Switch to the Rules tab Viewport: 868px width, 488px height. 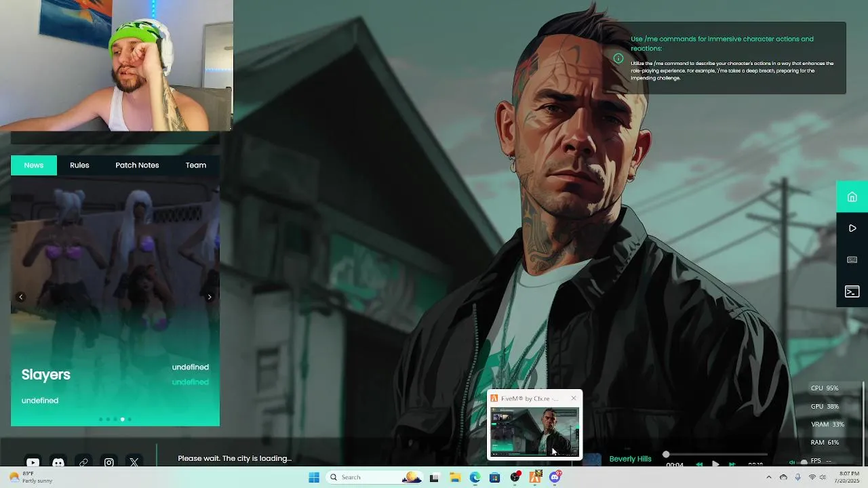pos(79,165)
